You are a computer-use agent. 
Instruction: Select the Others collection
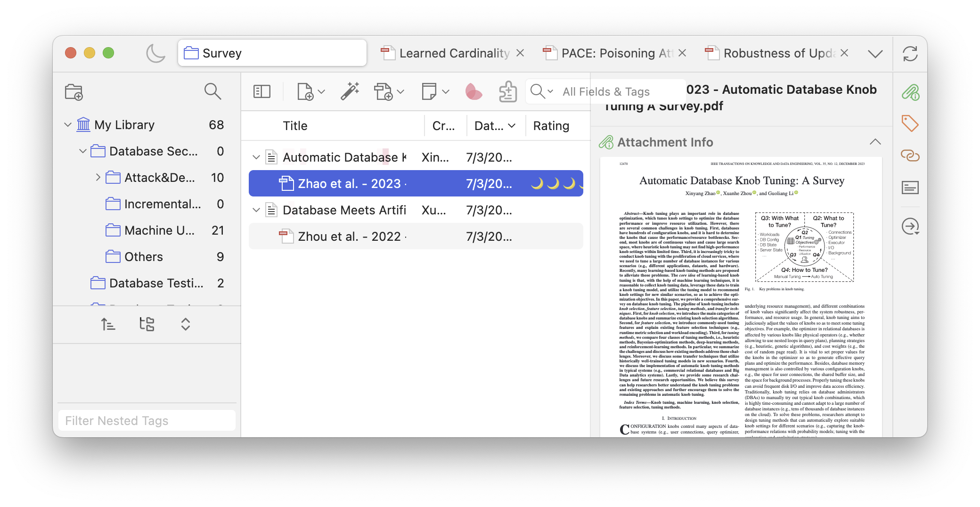point(146,257)
